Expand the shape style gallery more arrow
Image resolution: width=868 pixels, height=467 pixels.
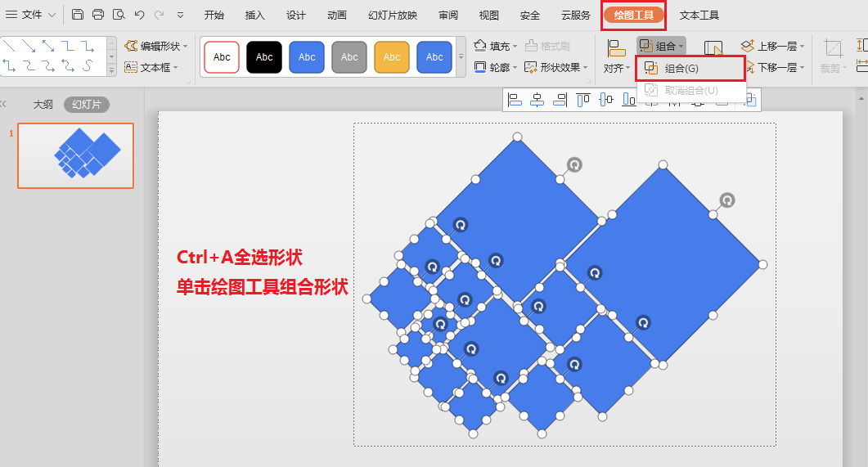point(461,57)
